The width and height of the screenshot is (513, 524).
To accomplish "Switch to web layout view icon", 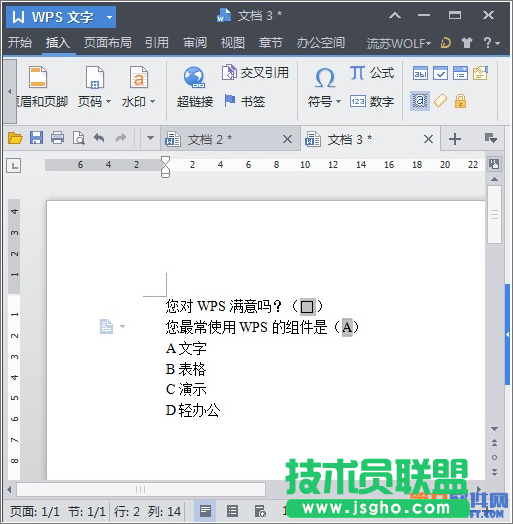I will click(x=260, y=511).
